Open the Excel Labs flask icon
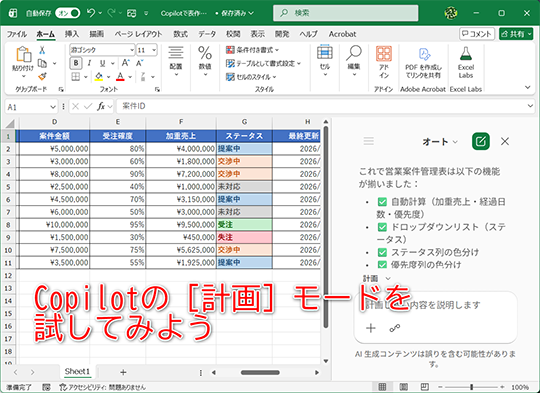 click(466, 54)
